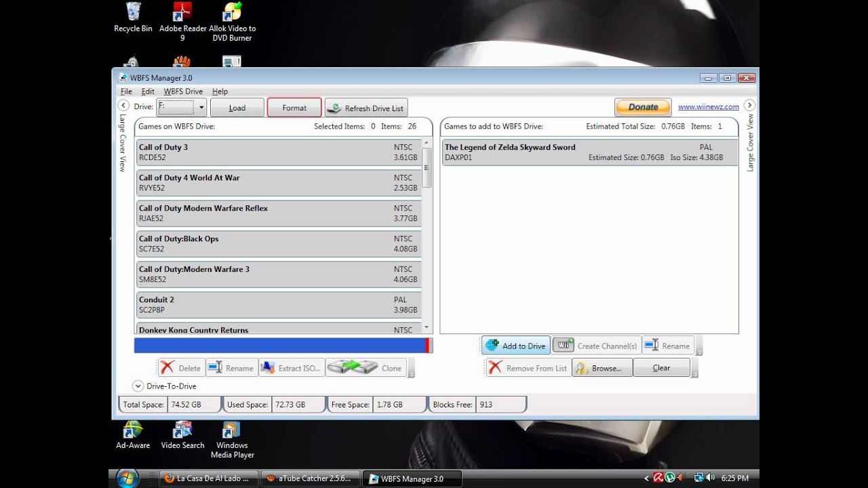The height and width of the screenshot is (488, 868).
Task: Launch Windows Media Player desktop icon
Action: [232, 439]
